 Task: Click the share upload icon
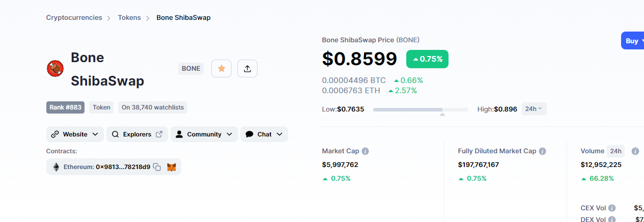(x=247, y=68)
